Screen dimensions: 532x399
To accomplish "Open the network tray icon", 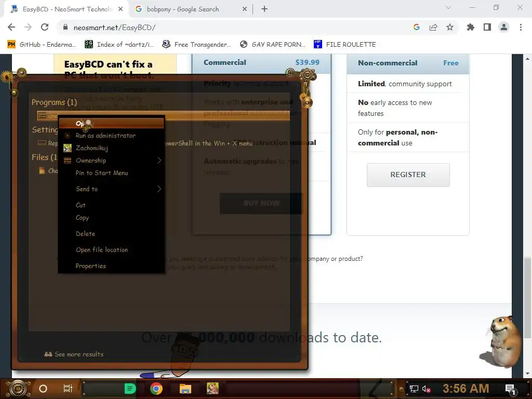I will pos(414,389).
